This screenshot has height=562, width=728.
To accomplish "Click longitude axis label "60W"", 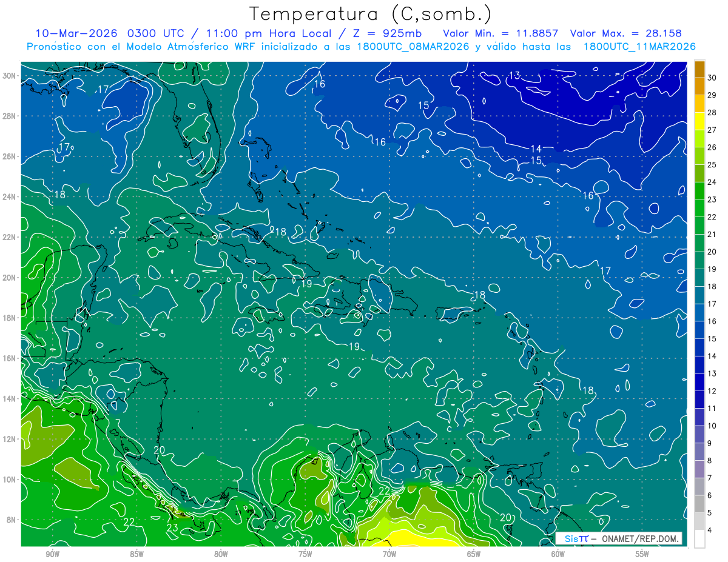I will [558, 554].
